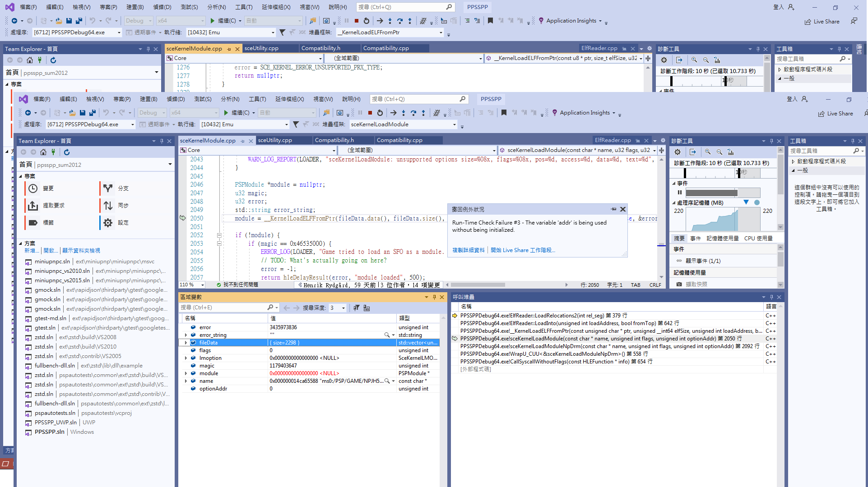Stop debugging with the red square button
Viewport: 868px width, 487px height.
coord(370,113)
